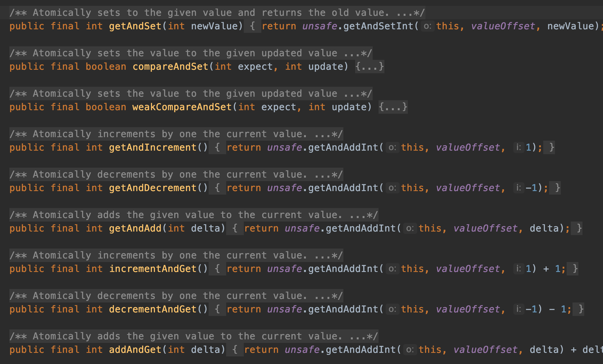Expand javadoc comment above the getAndSet method
This screenshot has width=603, height=364.
404,13
